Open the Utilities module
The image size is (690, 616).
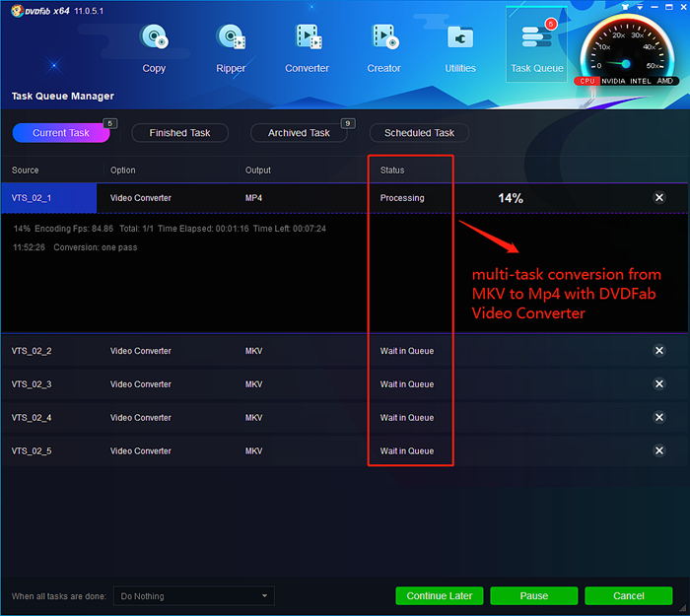[x=460, y=48]
